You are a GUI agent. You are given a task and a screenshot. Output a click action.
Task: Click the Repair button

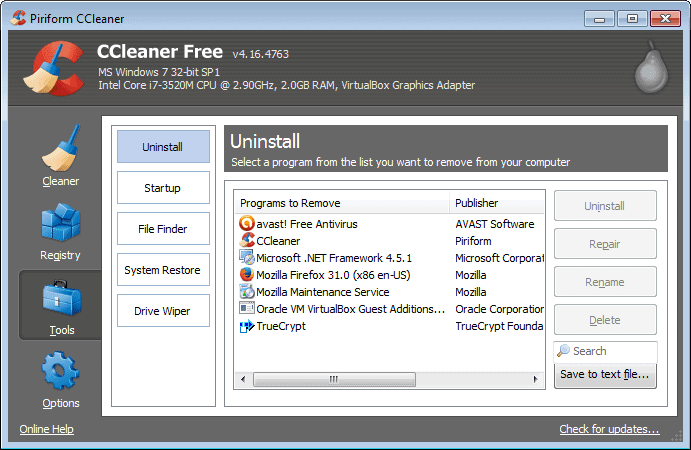point(605,244)
